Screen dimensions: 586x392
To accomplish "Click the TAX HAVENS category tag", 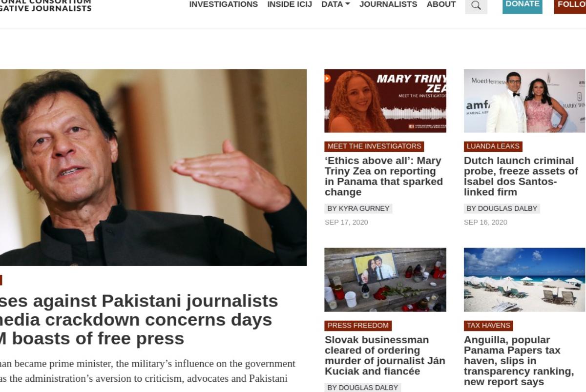I will (x=488, y=326).
